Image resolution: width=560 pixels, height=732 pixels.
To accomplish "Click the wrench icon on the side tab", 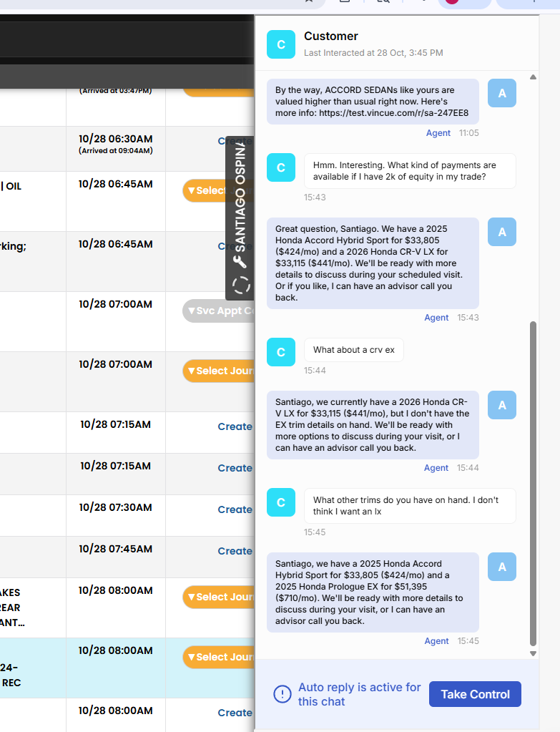I will (x=240, y=261).
